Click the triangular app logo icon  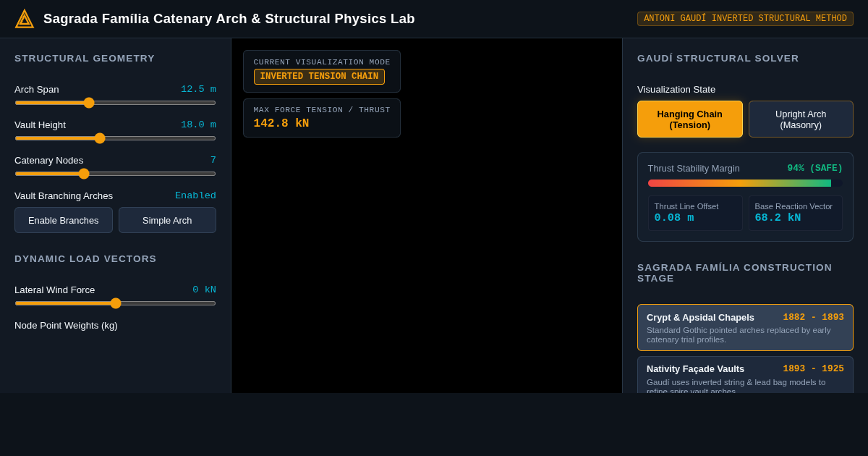click(25, 19)
